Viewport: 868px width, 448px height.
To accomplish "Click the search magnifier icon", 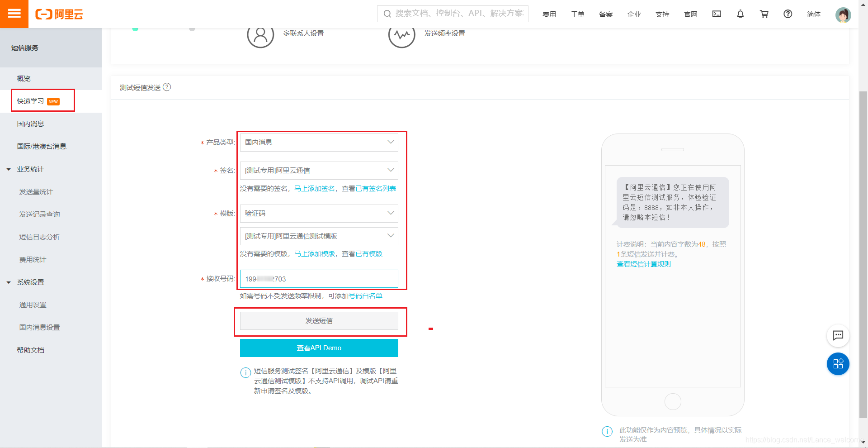I will (x=387, y=14).
